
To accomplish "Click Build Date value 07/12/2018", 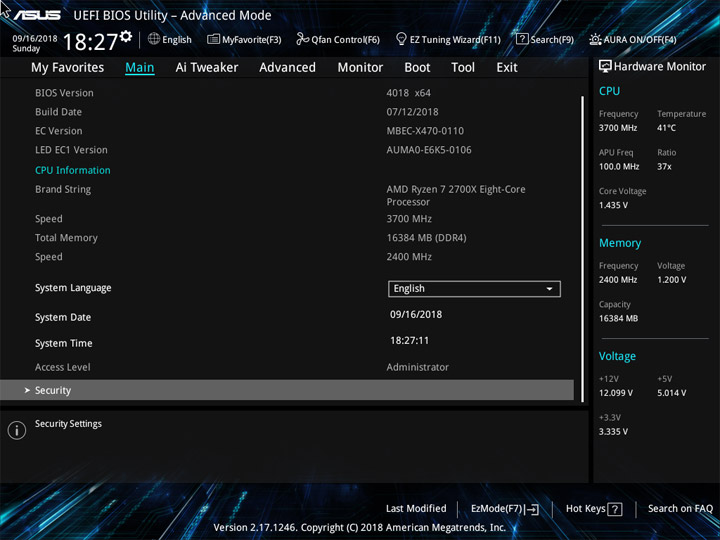I will pyautogui.click(x=412, y=112).
